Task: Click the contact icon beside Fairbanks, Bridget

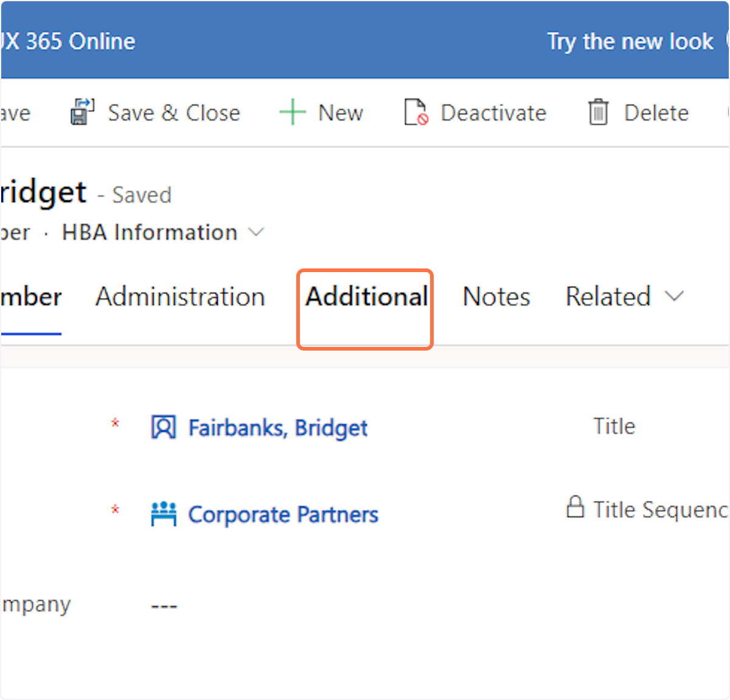Action: (163, 427)
